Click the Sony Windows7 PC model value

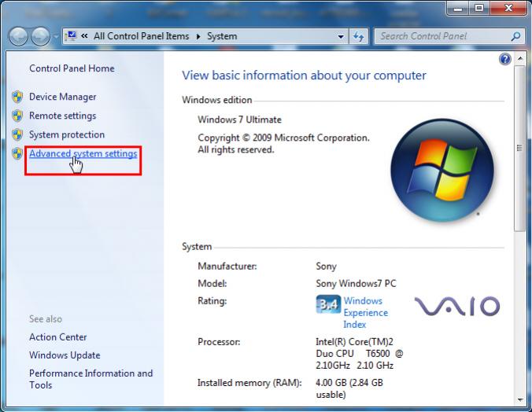pos(356,284)
